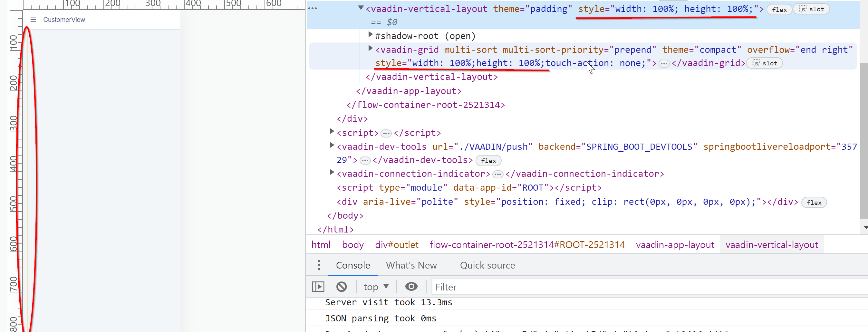
Task: Select the closing </html> tag line
Action: point(335,229)
